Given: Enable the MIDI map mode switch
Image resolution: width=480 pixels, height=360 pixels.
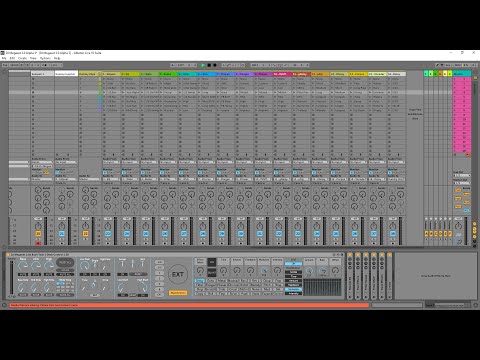Looking at the screenshot, I should (458, 65).
